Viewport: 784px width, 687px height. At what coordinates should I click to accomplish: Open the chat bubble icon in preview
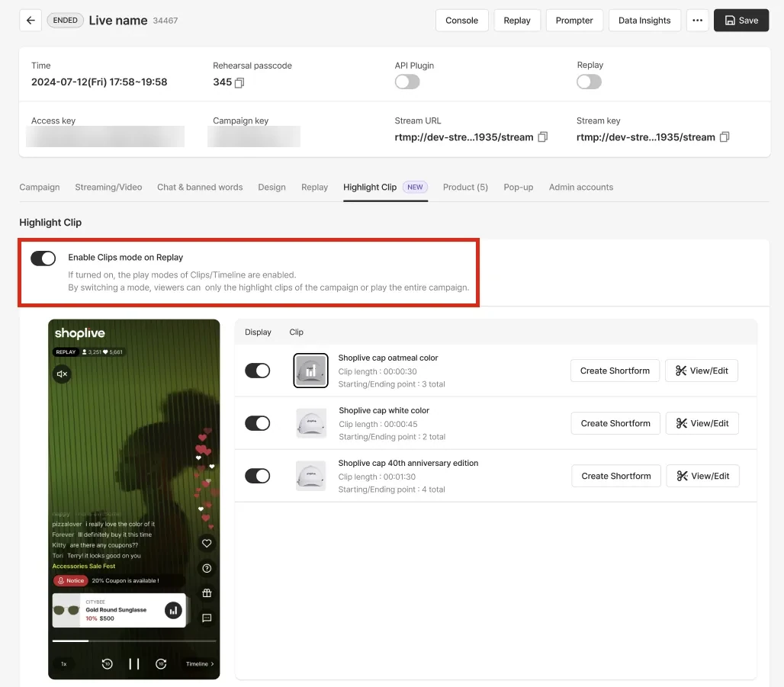(x=207, y=618)
